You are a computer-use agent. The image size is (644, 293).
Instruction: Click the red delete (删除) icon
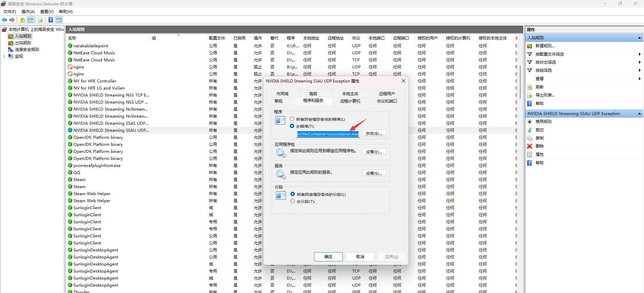[530, 146]
